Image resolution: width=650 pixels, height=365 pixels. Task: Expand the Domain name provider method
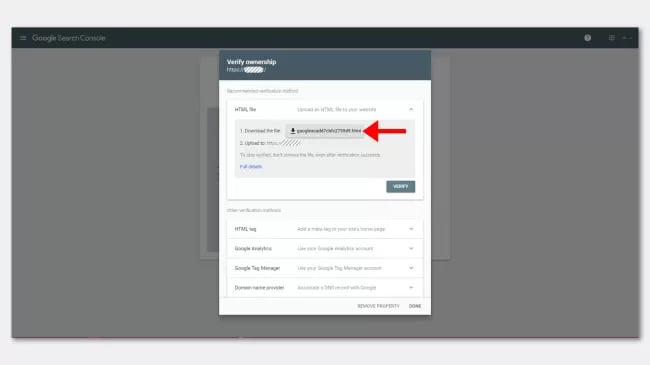coord(411,287)
